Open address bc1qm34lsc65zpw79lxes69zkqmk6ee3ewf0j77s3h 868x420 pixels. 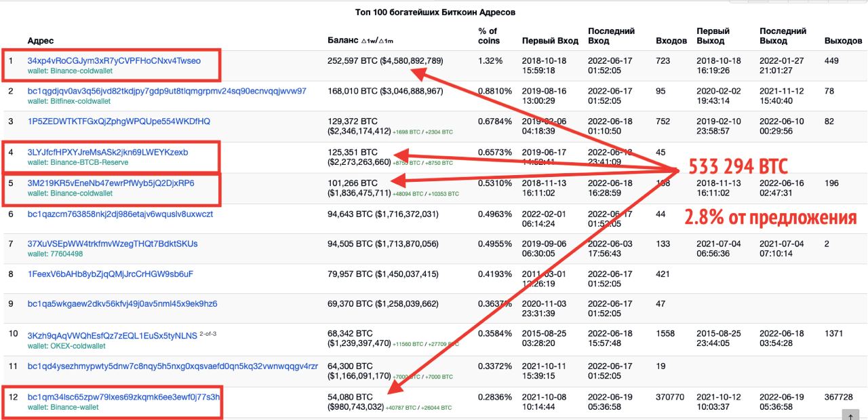coord(123,396)
